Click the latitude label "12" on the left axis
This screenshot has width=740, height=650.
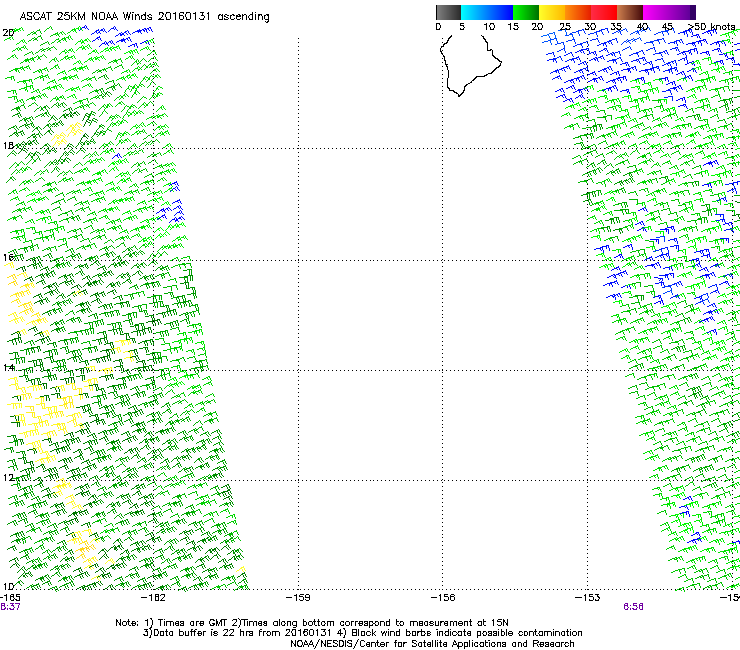[x=8, y=478]
